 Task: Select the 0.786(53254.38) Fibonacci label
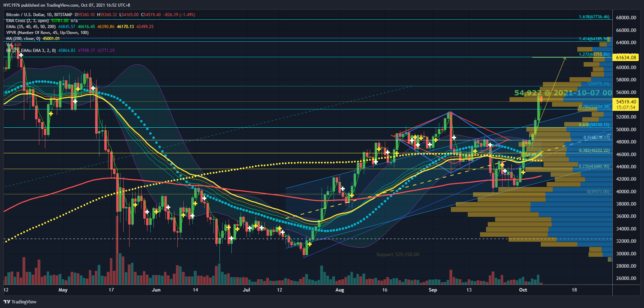pyautogui.click(x=594, y=107)
